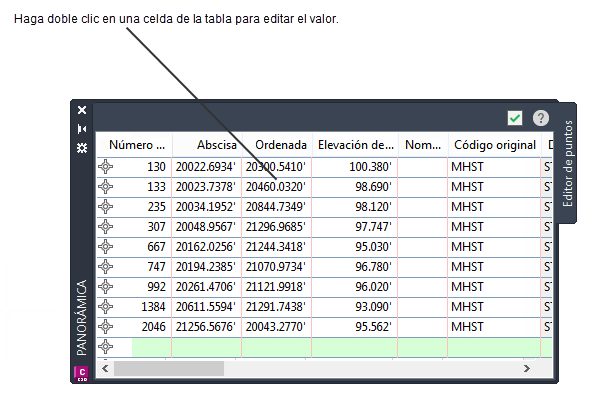600x400 pixels.
Task: Click Abscisa cell 20162.0256'
Action: [207, 247]
